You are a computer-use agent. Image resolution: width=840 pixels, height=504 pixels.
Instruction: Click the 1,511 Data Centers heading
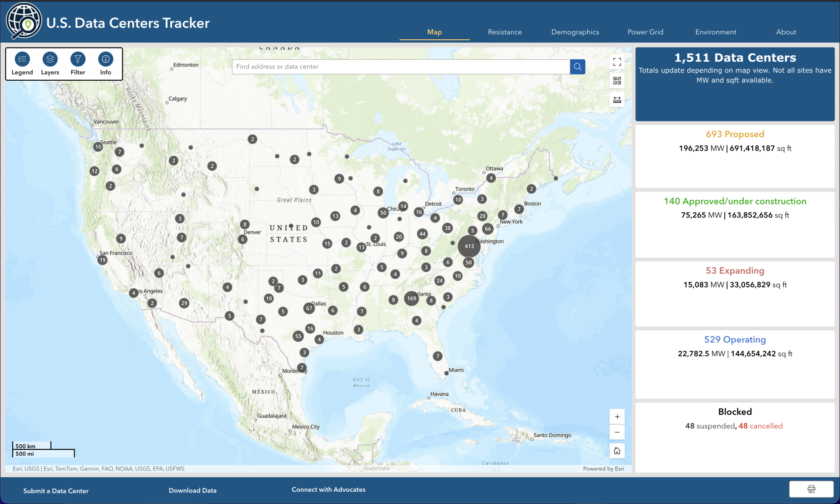[x=735, y=58]
